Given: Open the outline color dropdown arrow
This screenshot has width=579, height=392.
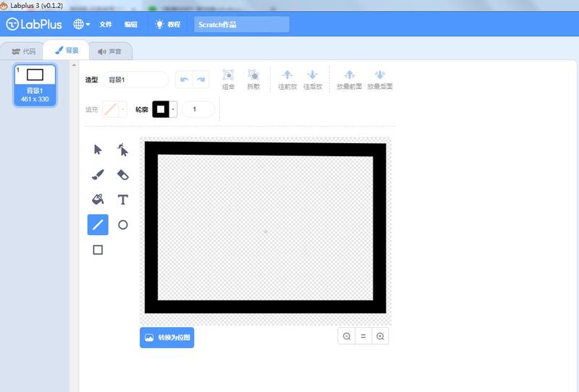Looking at the screenshot, I should (x=173, y=109).
